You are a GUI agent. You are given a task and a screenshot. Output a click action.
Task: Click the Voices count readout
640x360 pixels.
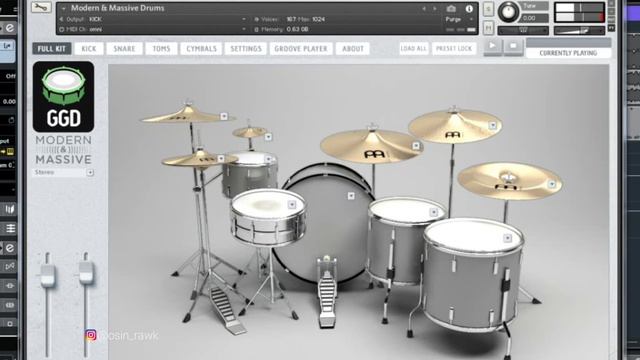(290, 19)
